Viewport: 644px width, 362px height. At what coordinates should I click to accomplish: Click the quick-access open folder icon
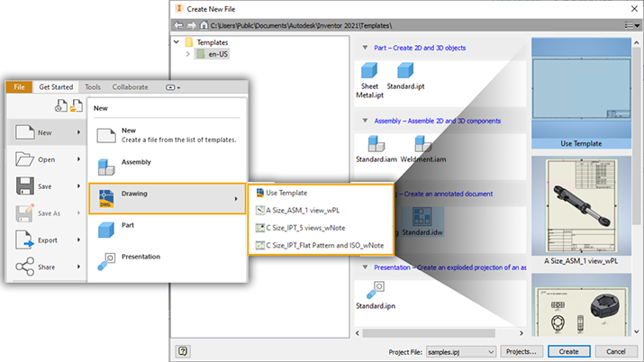[77, 105]
